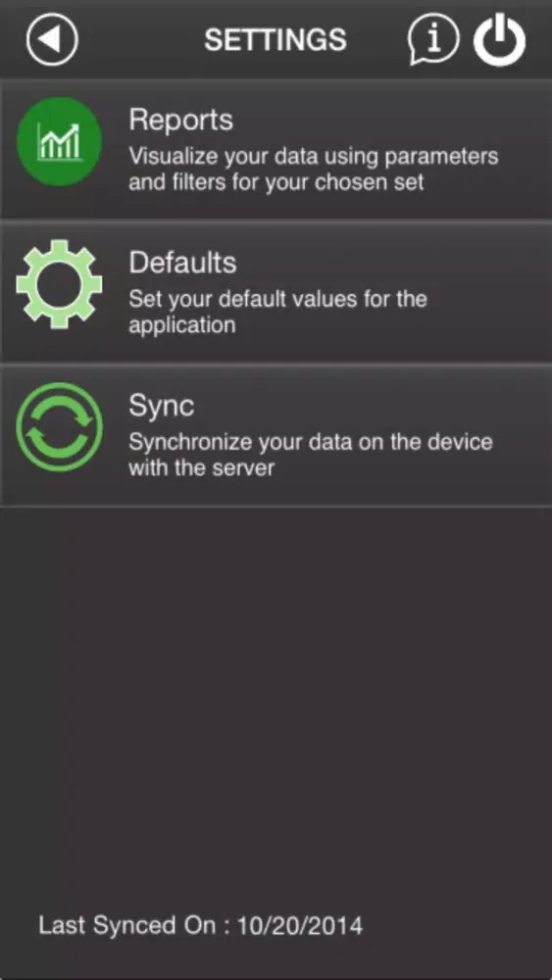Screen dimensions: 552x980
Task: Open the info speech bubble icon
Action: [433, 39]
